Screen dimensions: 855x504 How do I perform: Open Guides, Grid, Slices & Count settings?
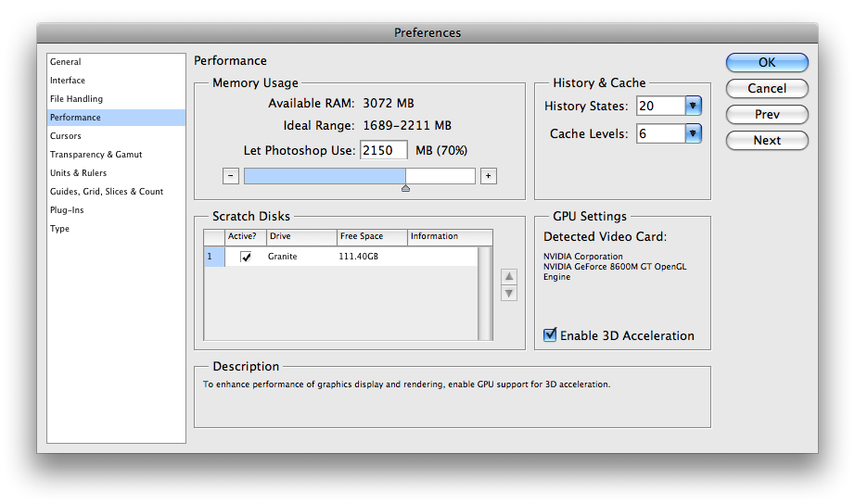point(106,192)
